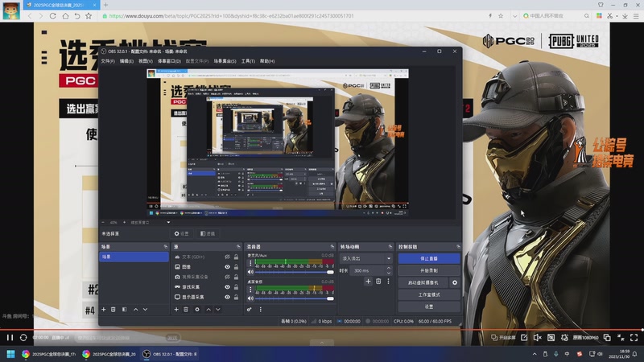This screenshot has width=644, height=362.
Task: Hide the 显示器采集 source
Action: tap(227, 297)
